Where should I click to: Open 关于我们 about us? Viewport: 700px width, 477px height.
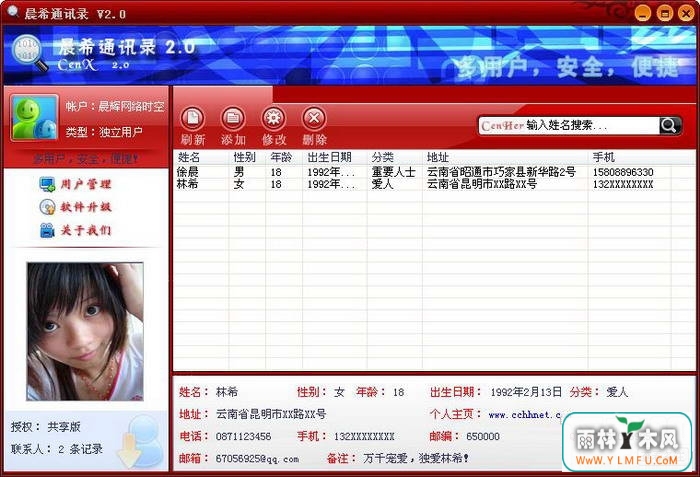[86, 230]
